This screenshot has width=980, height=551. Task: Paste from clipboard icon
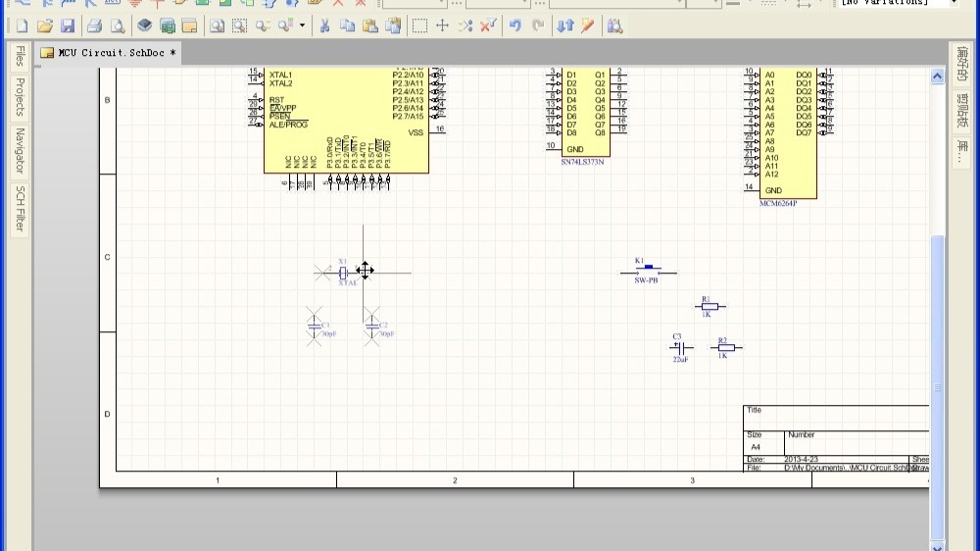click(370, 25)
